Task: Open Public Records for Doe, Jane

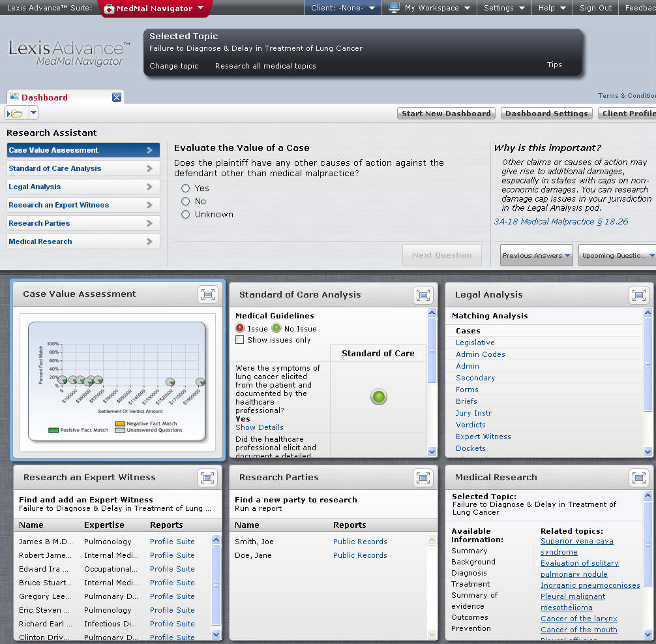Action: click(360, 555)
